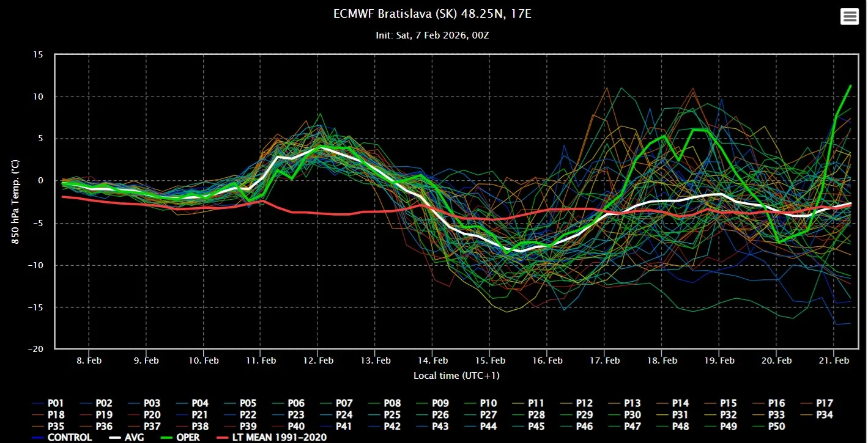Click the P35 legend item

click(56, 426)
